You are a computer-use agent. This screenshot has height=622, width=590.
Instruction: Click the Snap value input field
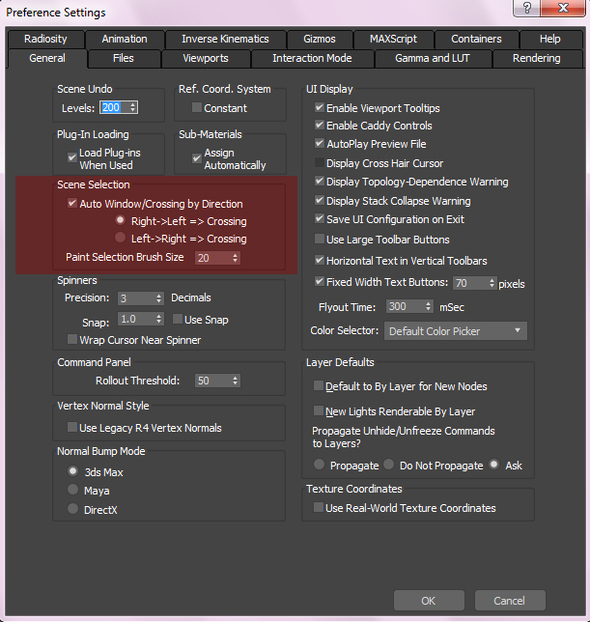click(136, 319)
